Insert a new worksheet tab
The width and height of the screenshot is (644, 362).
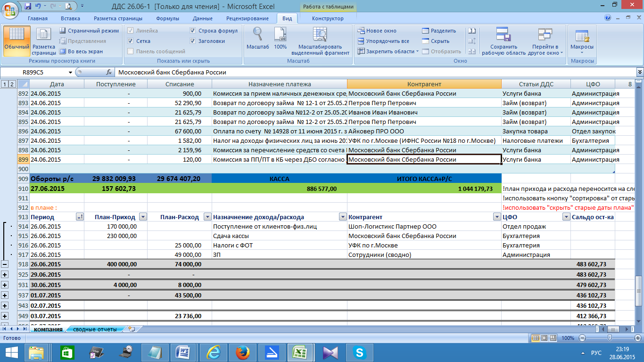pos(132,329)
